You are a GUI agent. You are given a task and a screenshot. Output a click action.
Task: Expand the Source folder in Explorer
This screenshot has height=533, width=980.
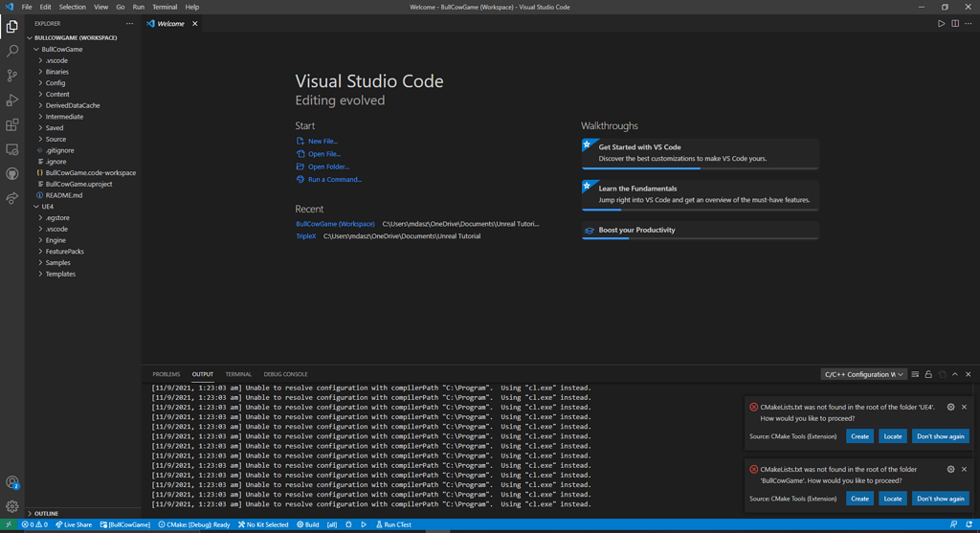pyautogui.click(x=56, y=139)
